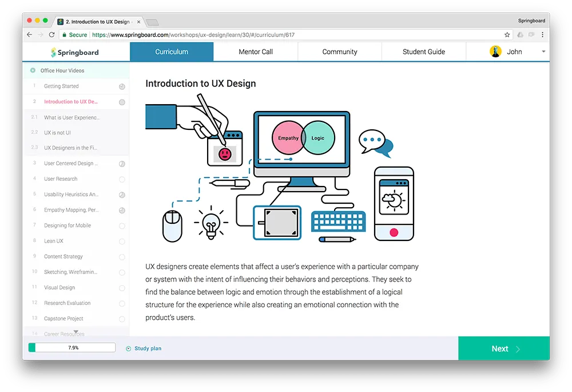Image resolution: width=572 pixels, height=392 pixels.
Task: Reload the page with the refresh icon
Action: coord(52,35)
